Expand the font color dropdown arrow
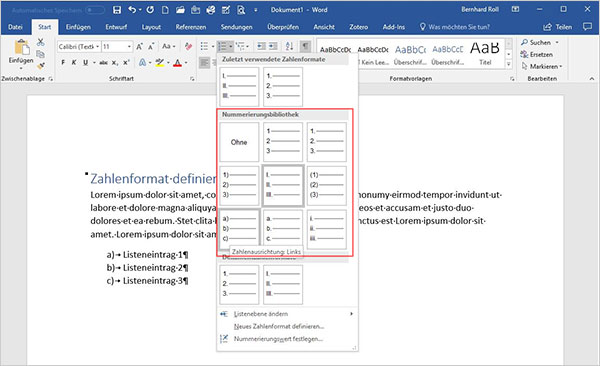The width and height of the screenshot is (600, 366). (186, 62)
